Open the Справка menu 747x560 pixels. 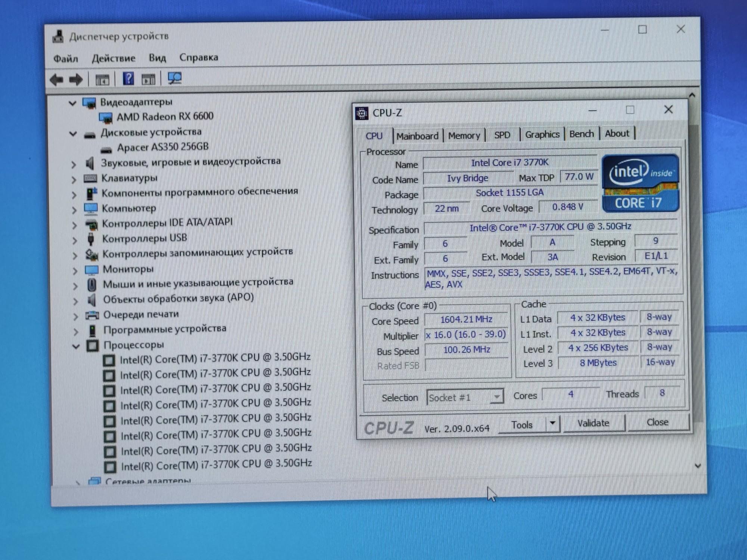pos(199,58)
